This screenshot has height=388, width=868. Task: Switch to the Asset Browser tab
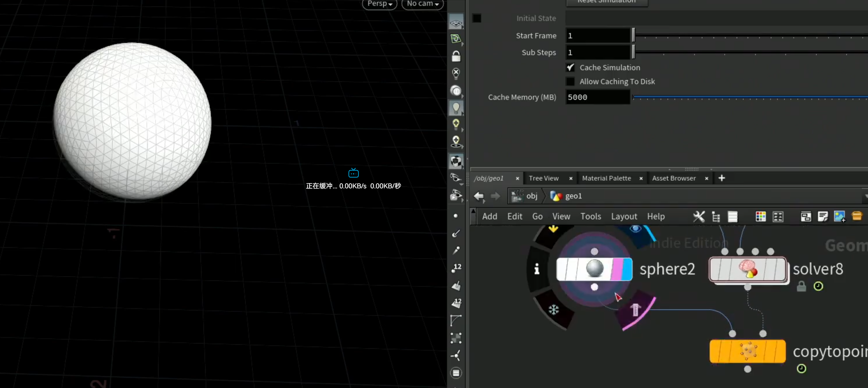[674, 178]
